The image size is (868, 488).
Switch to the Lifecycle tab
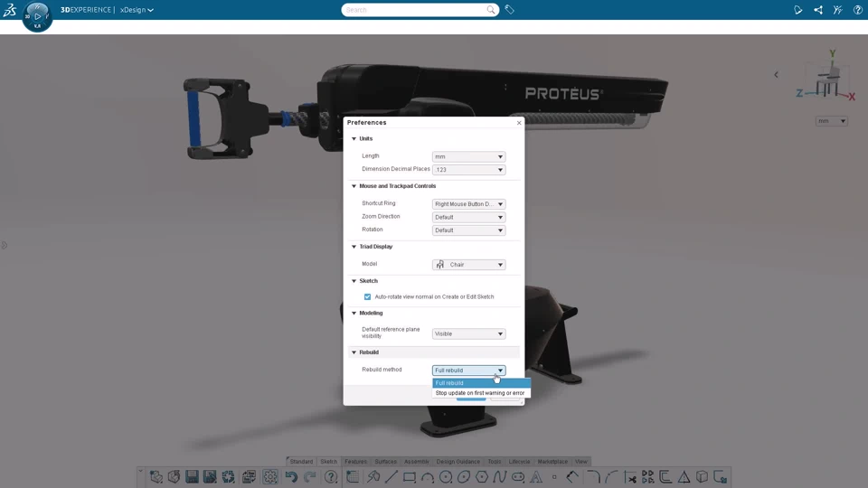[519, 462]
